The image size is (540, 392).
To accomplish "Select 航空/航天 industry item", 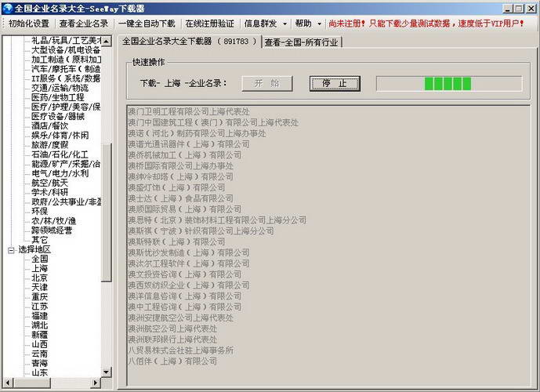I will point(50,183).
